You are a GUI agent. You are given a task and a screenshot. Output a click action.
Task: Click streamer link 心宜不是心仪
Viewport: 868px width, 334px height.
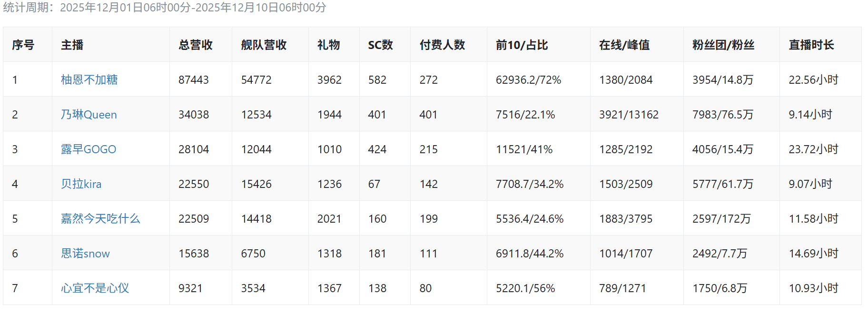pos(95,288)
